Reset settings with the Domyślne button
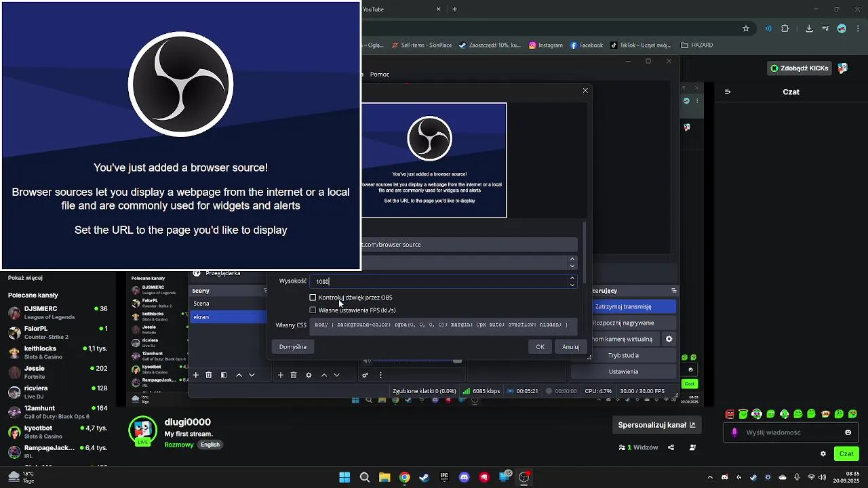 (x=293, y=347)
